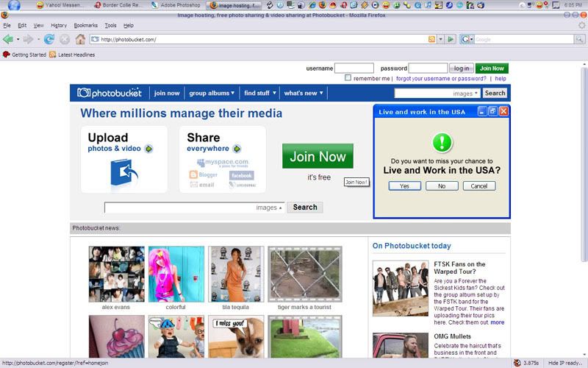Open the Tools menu
Screen dimensions: 588x368
click(110, 26)
